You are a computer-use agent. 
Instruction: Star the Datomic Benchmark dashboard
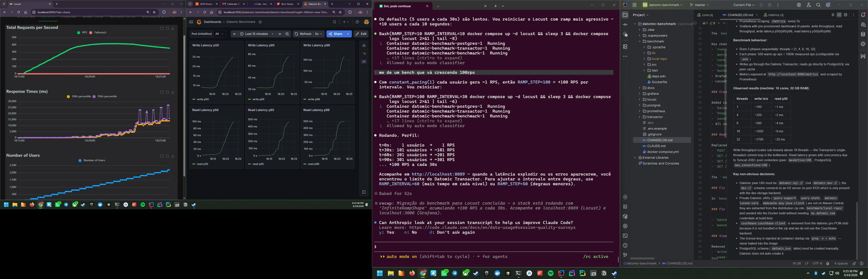tap(260, 22)
